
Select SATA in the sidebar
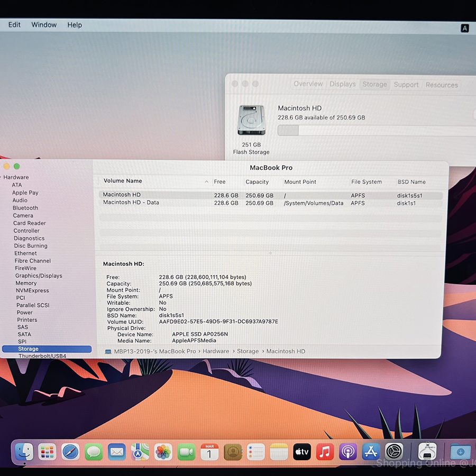24,334
